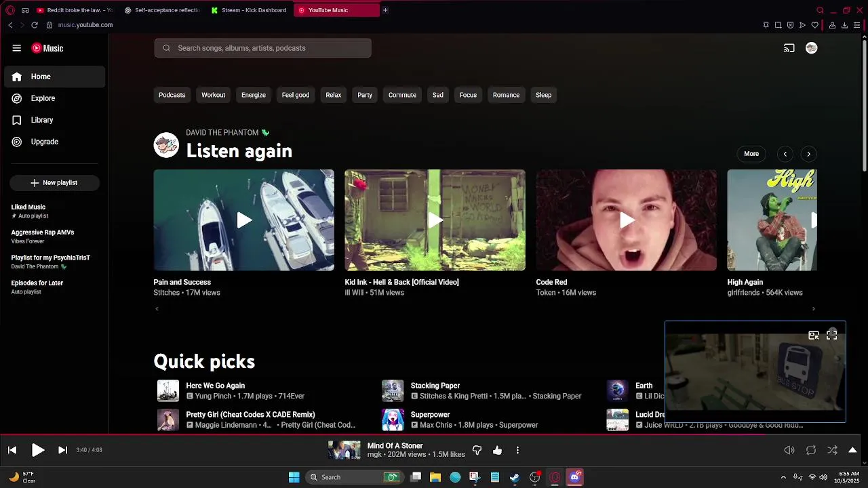868x488 pixels.
Task: Toggle repeat mode in player bar
Action: (811, 450)
